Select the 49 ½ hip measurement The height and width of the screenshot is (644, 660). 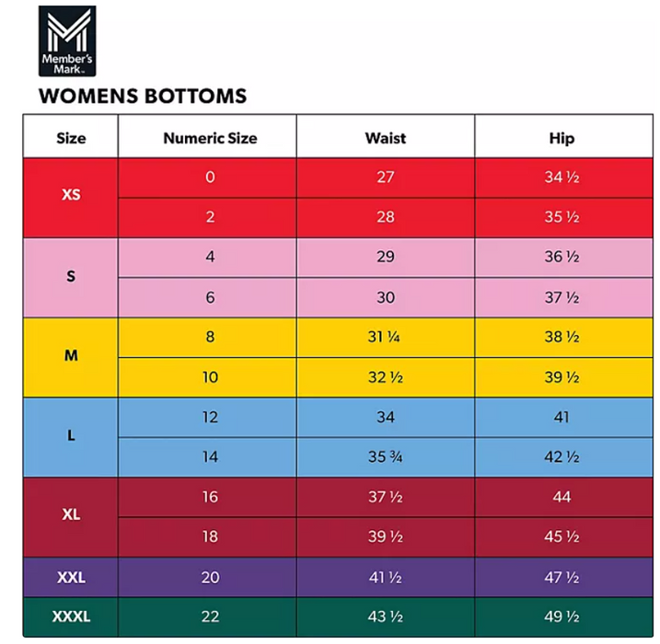click(x=561, y=616)
